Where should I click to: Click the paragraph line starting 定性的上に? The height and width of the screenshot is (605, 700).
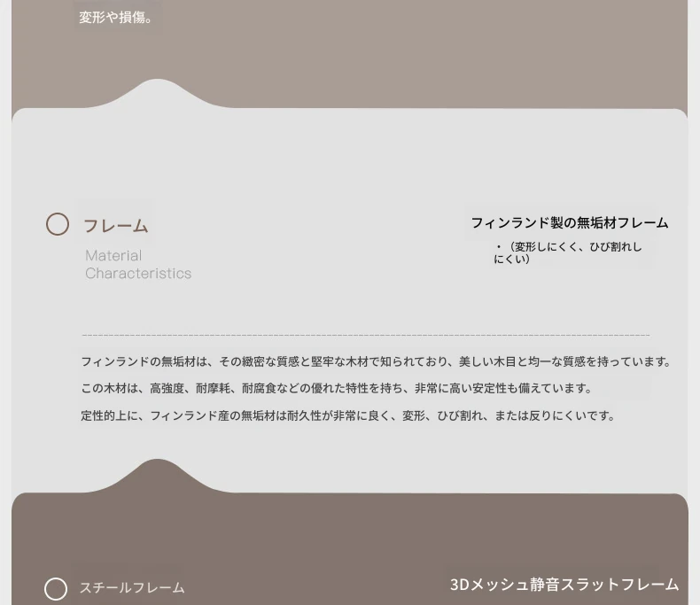[x=347, y=416]
